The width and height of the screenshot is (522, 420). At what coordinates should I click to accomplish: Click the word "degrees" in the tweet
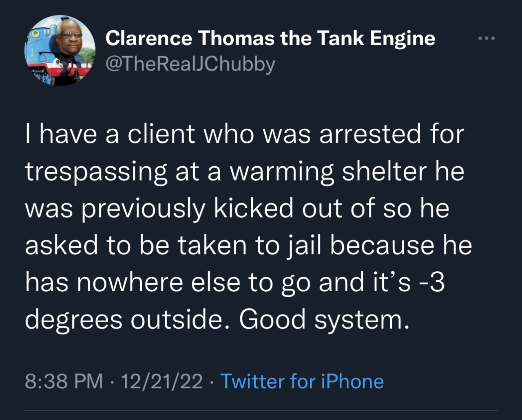coord(73,320)
